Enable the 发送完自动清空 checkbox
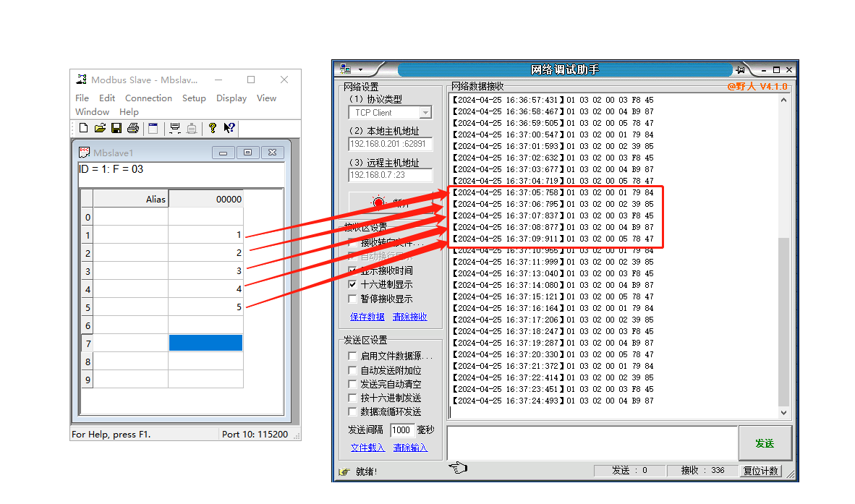The width and height of the screenshot is (855, 504). coord(352,384)
